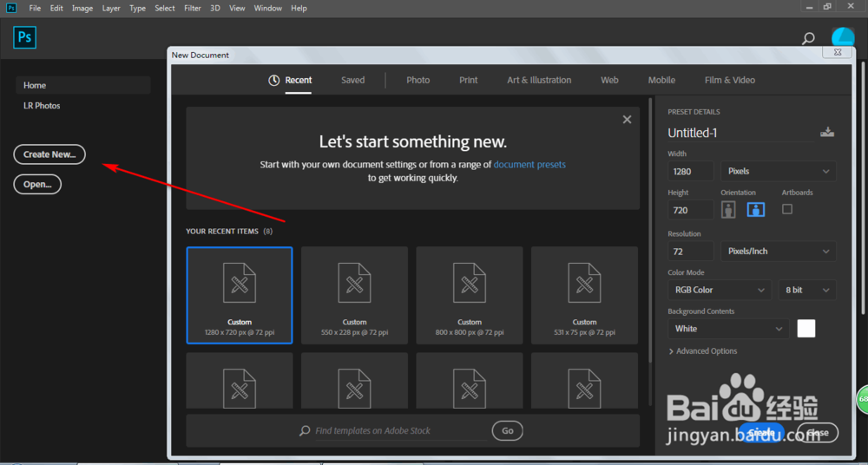This screenshot has width=868, height=465.
Task: Click the Create New... button
Action: tap(49, 154)
